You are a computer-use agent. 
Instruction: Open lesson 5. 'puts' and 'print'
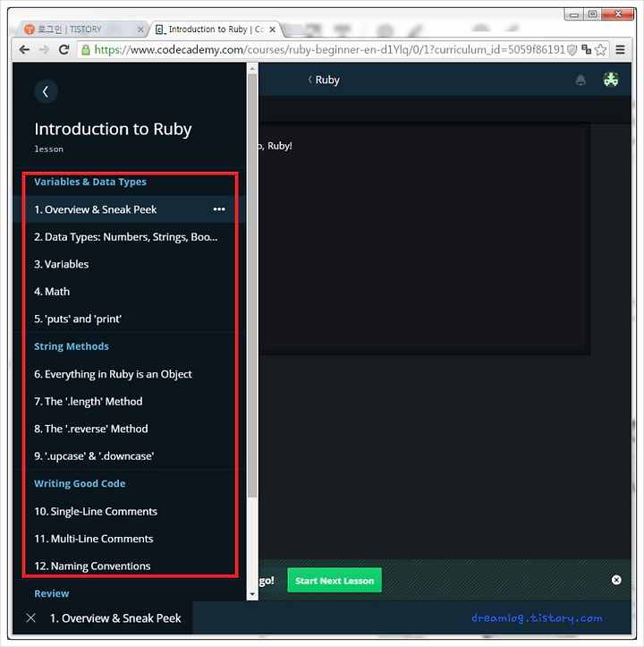129,319
